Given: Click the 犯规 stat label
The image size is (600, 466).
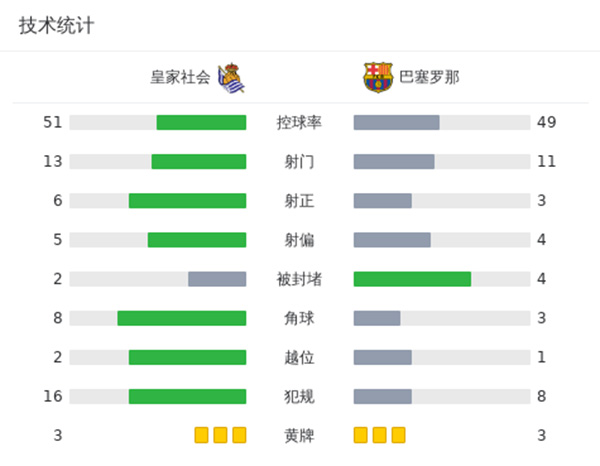Looking at the screenshot, I should (299, 396).
